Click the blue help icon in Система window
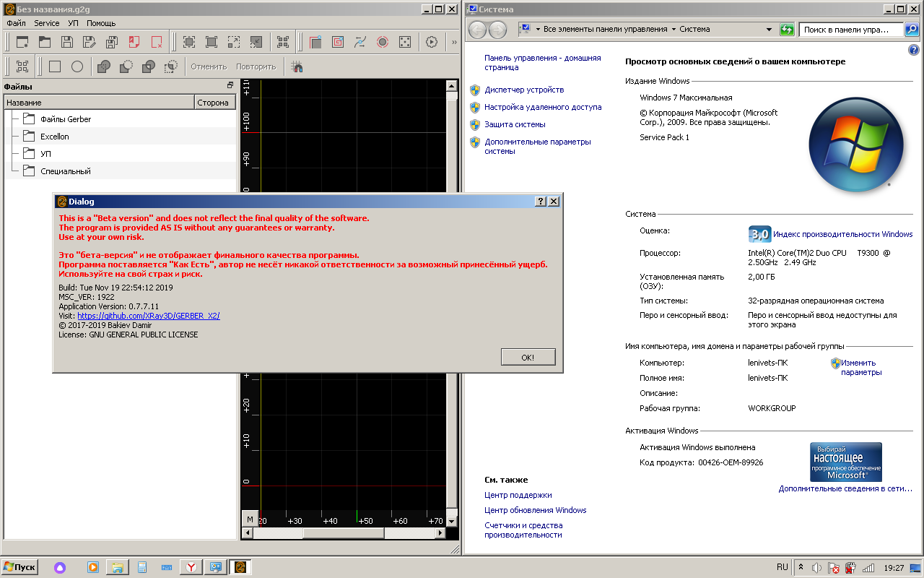Screen dimensions: 924x578 click(x=914, y=51)
